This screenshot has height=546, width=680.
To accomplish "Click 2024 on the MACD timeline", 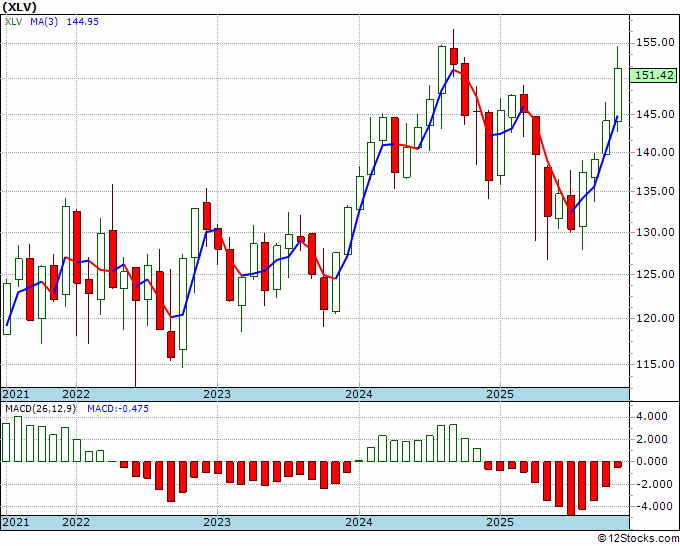I will [359, 522].
